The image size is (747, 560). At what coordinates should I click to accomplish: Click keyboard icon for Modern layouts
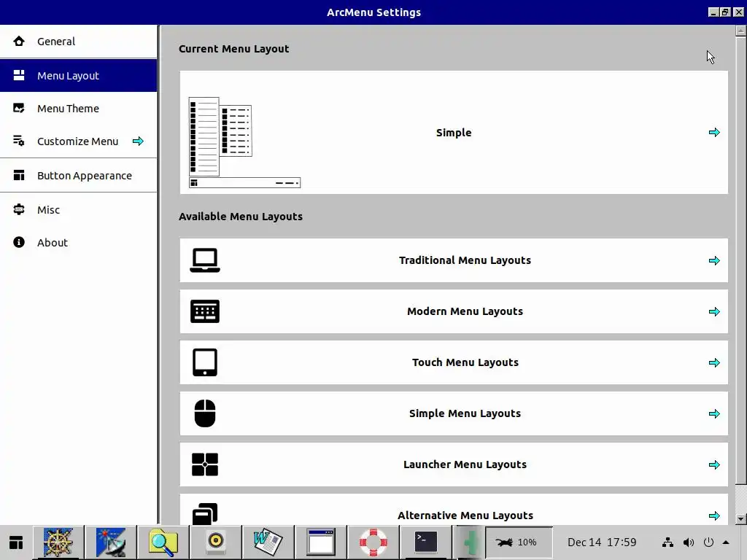pos(205,311)
